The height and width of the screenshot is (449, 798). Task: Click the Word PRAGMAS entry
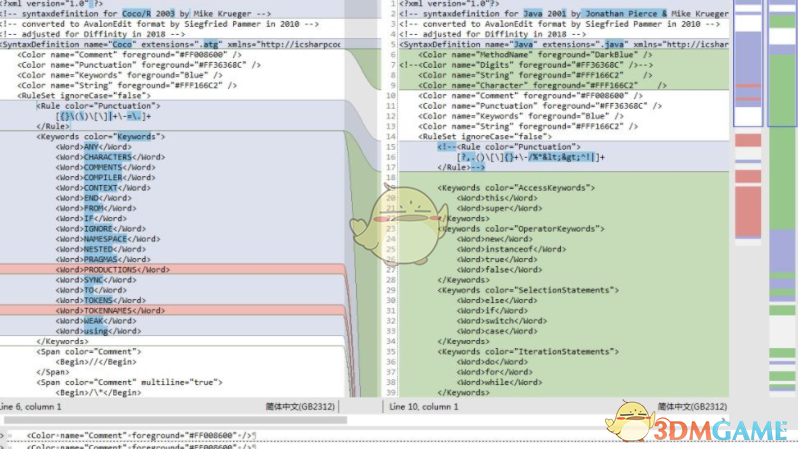click(103, 259)
